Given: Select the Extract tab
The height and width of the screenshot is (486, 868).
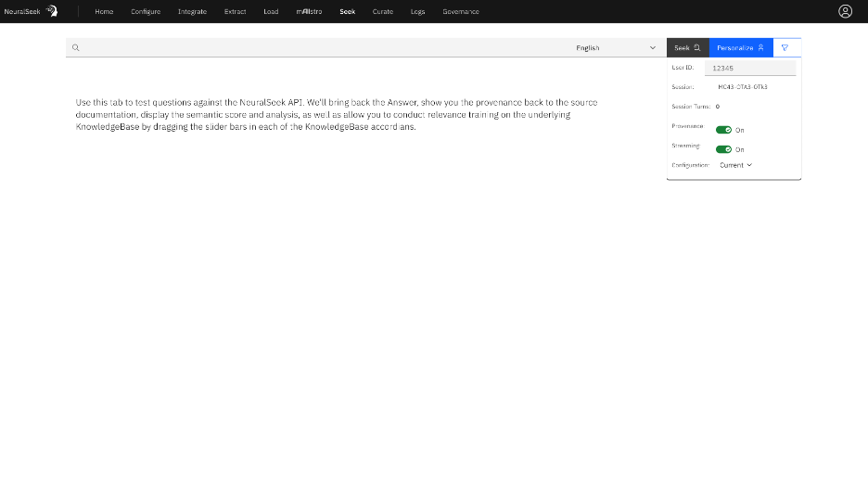Looking at the screenshot, I should [236, 11].
